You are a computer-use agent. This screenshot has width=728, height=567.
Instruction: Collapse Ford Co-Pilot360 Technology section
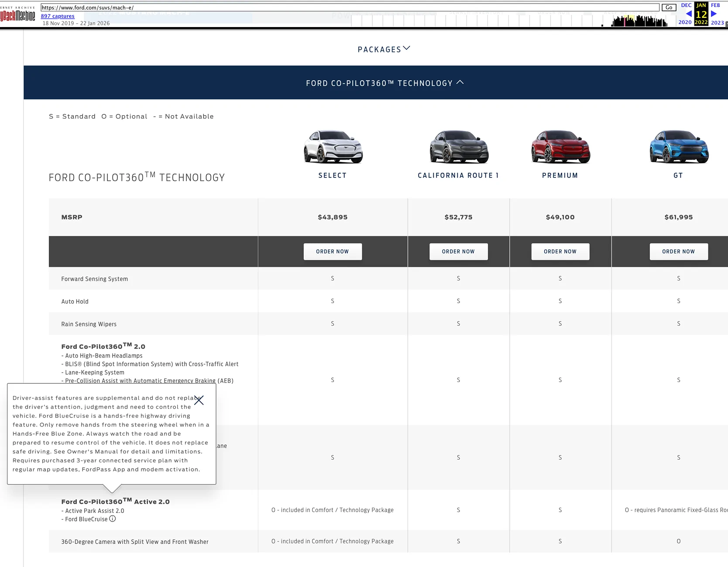pos(385,83)
